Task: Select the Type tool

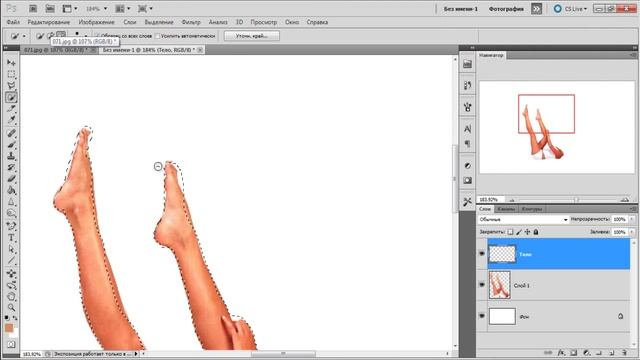Action: (11, 238)
